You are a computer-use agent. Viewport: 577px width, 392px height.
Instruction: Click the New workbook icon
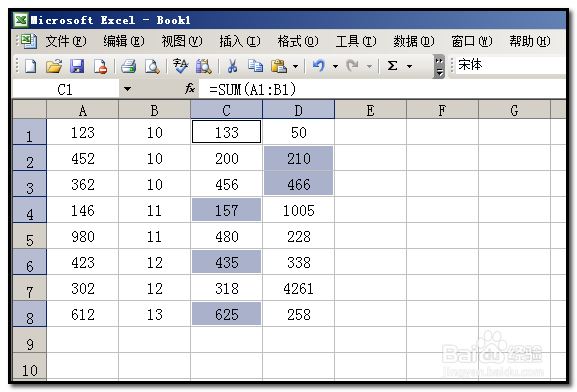point(30,66)
